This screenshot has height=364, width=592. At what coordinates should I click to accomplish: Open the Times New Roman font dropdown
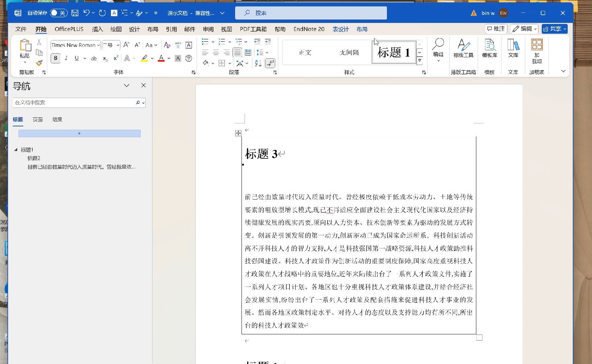pos(98,45)
